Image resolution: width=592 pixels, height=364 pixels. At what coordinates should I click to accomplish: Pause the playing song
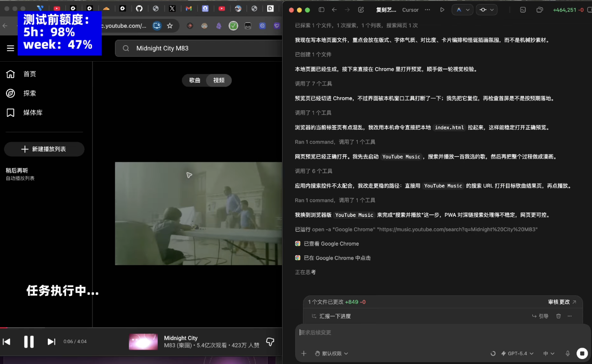point(29,342)
